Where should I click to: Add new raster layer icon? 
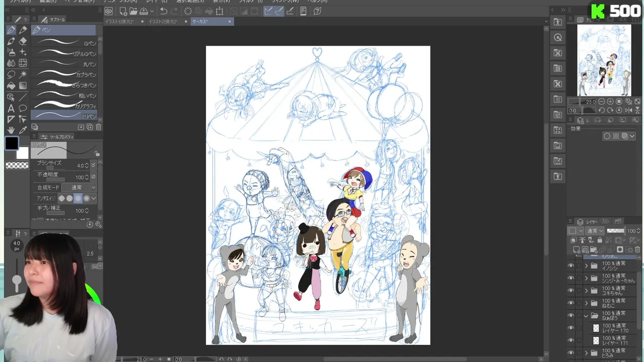point(577,249)
